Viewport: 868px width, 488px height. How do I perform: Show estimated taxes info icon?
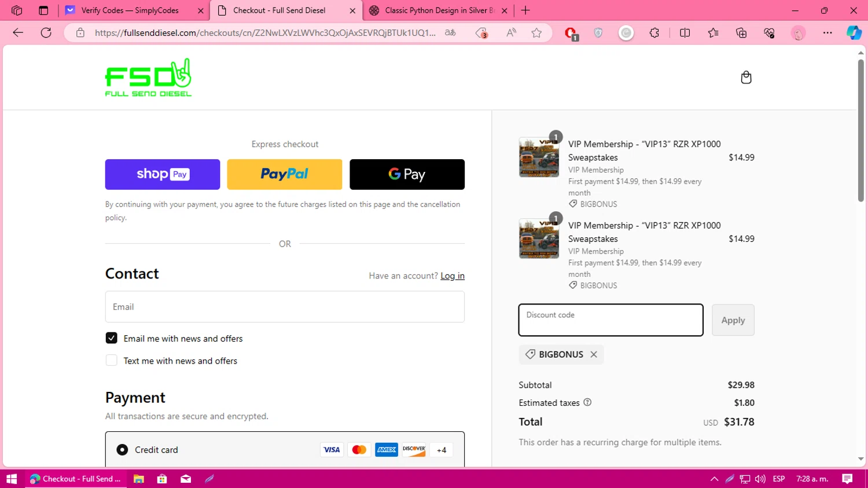(587, 402)
